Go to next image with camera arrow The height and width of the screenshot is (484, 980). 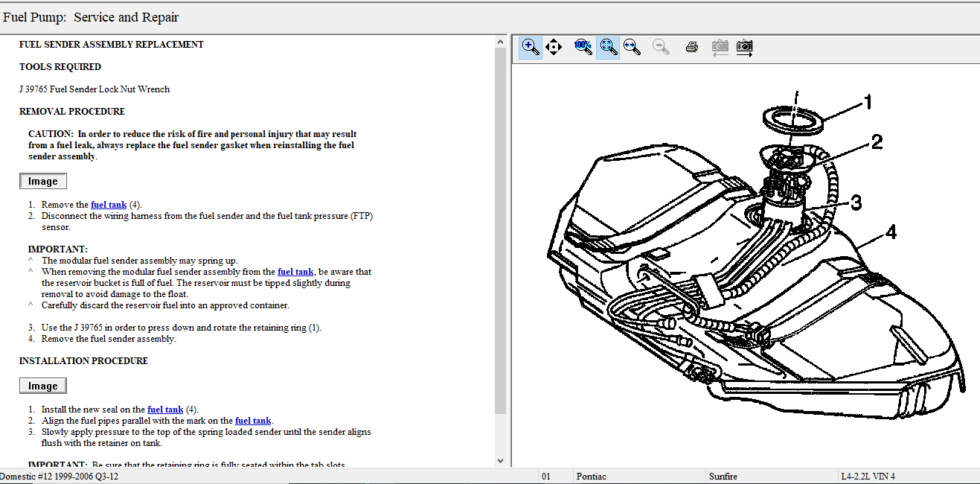[744, 47]
